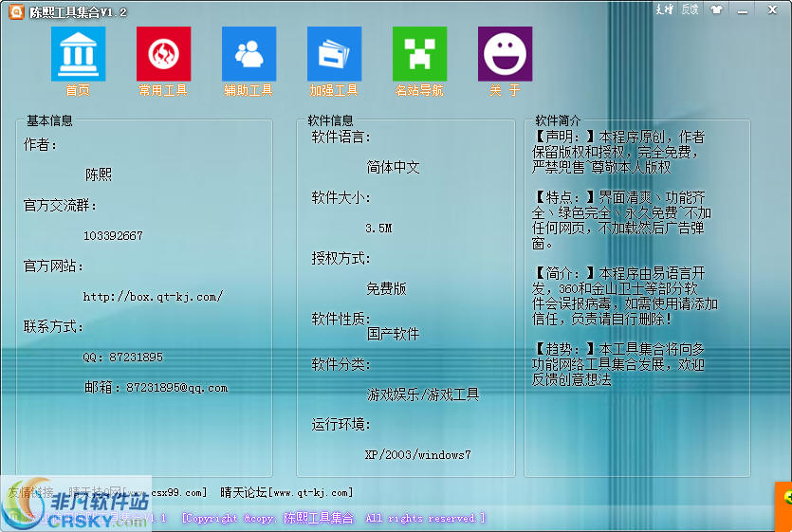
Task: Click the 【简介:】 paragraph text
Action: pyautogui.click(x=625, y=296)
